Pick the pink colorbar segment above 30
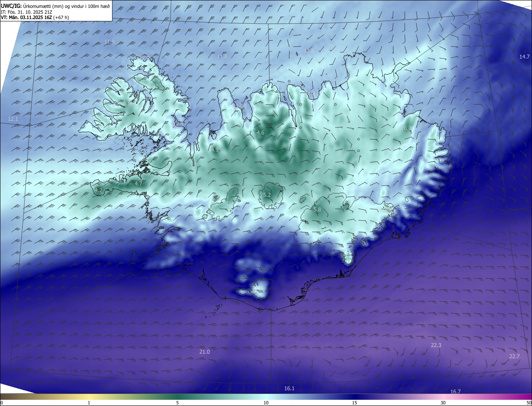This screenshot has height=406, width=532. coord(443,397)
